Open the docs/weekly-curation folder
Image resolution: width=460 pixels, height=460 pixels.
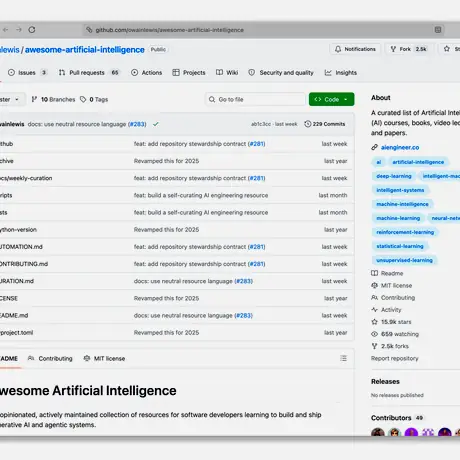click(x=26, y=178)
